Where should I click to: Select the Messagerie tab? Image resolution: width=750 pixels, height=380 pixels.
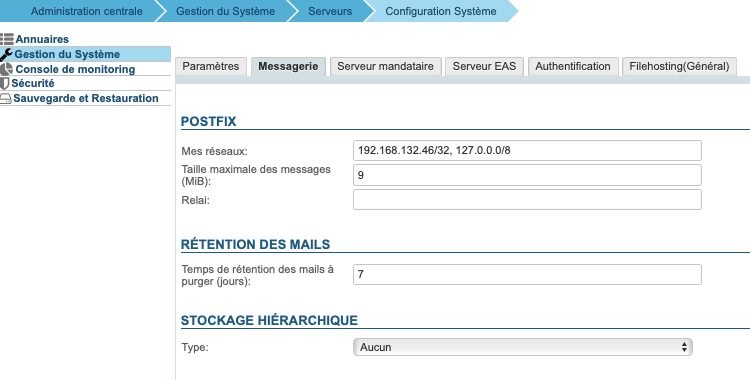pyautogui.click(x=288, y=67)
